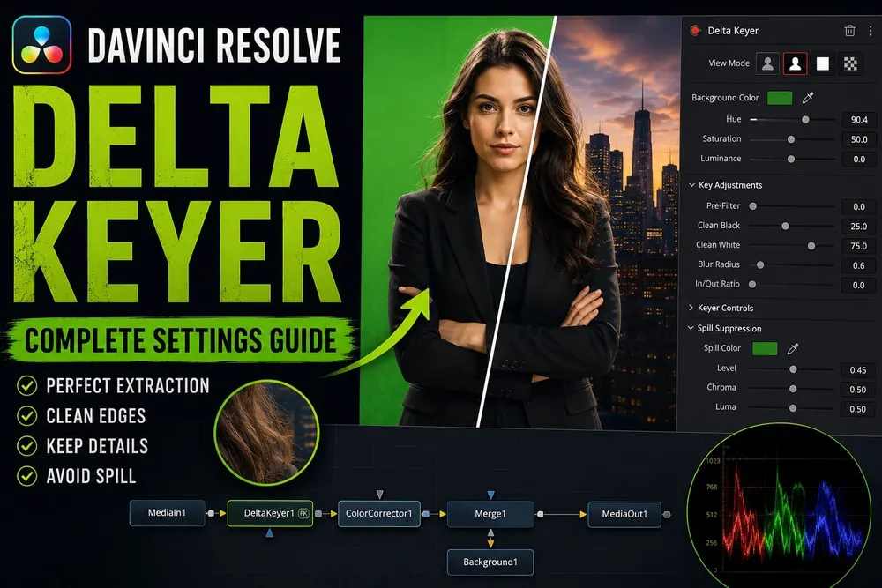Click the Spill Color green swatch

click(765, 348)
